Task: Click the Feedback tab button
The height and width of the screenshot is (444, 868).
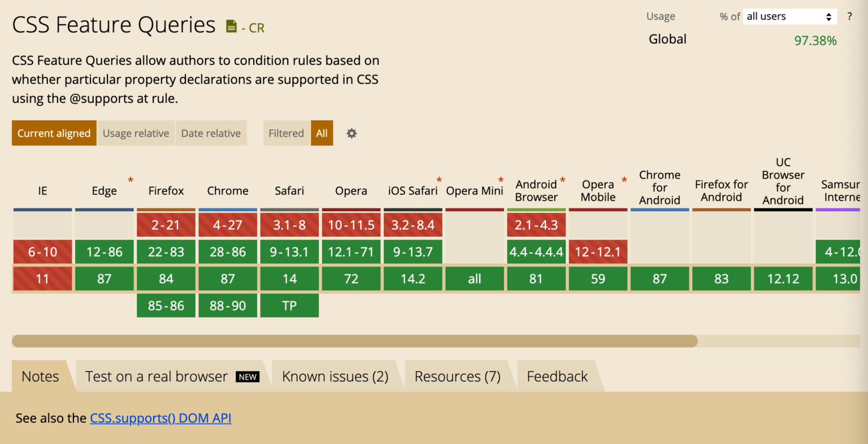Action: pos(557,376)
